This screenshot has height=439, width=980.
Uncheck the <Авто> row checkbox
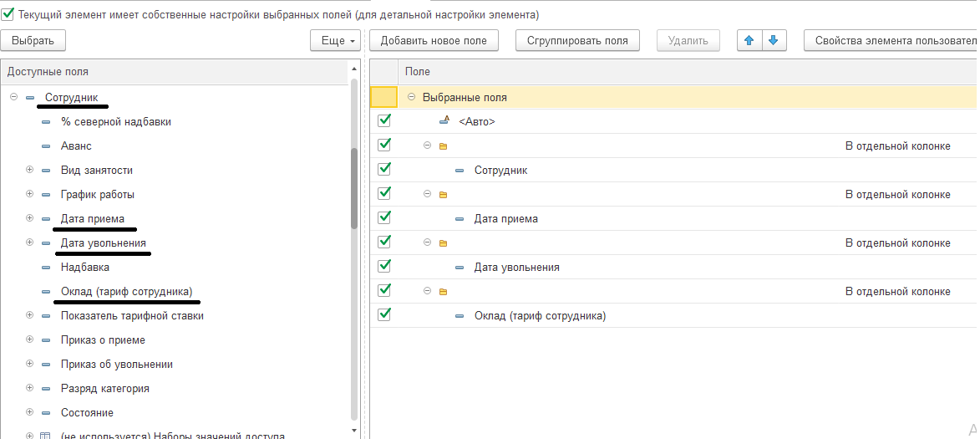coord(384,120)
